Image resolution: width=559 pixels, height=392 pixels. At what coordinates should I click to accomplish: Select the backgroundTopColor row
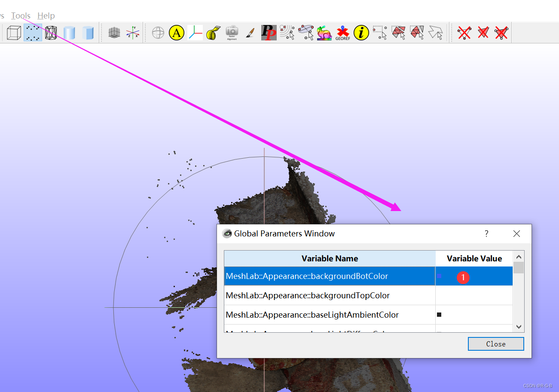pyautogui.click(x=369, y=295)
